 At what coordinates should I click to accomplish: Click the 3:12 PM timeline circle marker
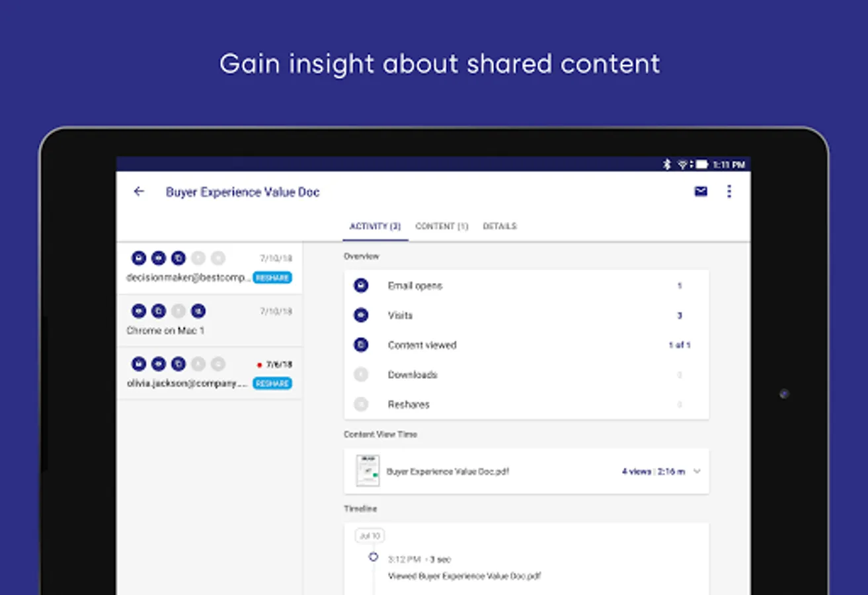point(374,557)
